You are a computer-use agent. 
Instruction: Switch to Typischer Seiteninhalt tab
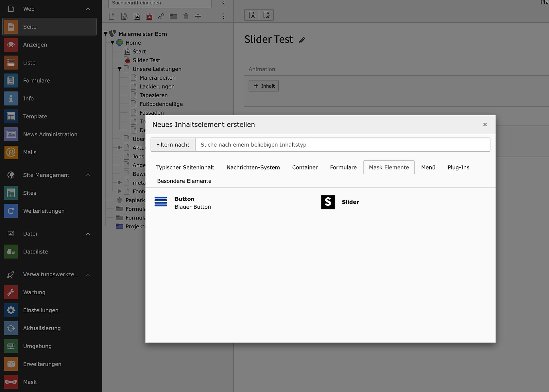[x=185, y=167]
